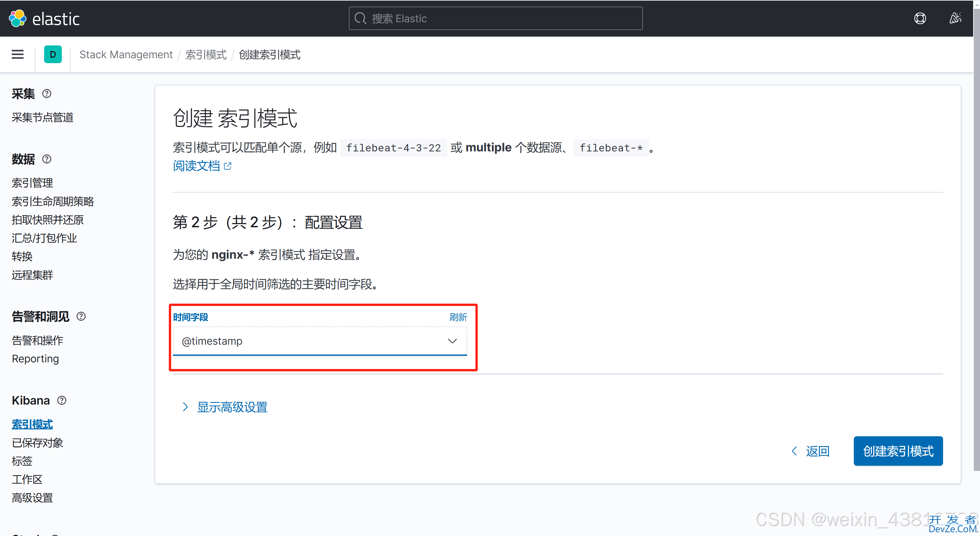Open 索引生命周期策略 in sidebar
This screenshot has width=980, height=536.
(53, 201)
